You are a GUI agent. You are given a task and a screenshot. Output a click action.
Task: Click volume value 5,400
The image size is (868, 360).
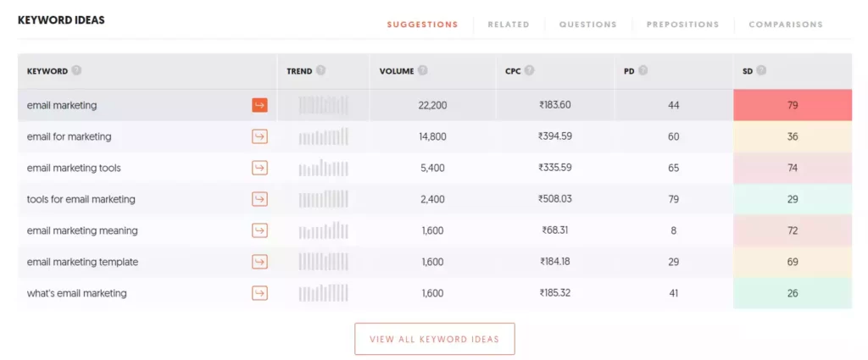coord(433,168)
